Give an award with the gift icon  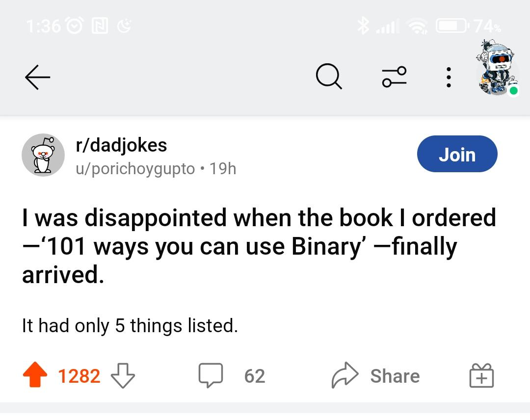[481, 376]
